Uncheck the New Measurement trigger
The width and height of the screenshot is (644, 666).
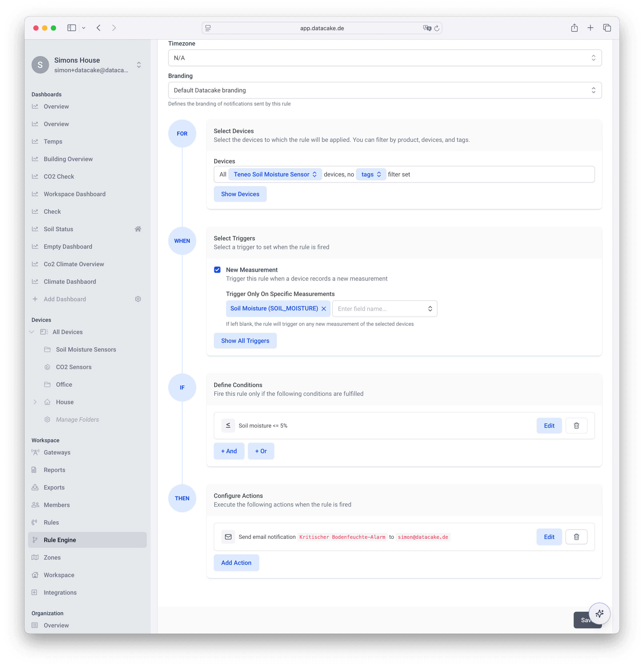click(217, 270)
